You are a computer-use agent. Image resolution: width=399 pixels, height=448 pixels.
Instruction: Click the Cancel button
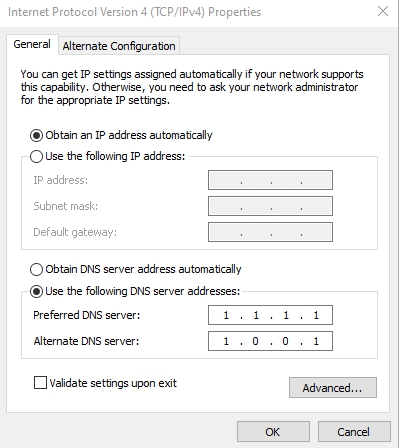point(354,432)
